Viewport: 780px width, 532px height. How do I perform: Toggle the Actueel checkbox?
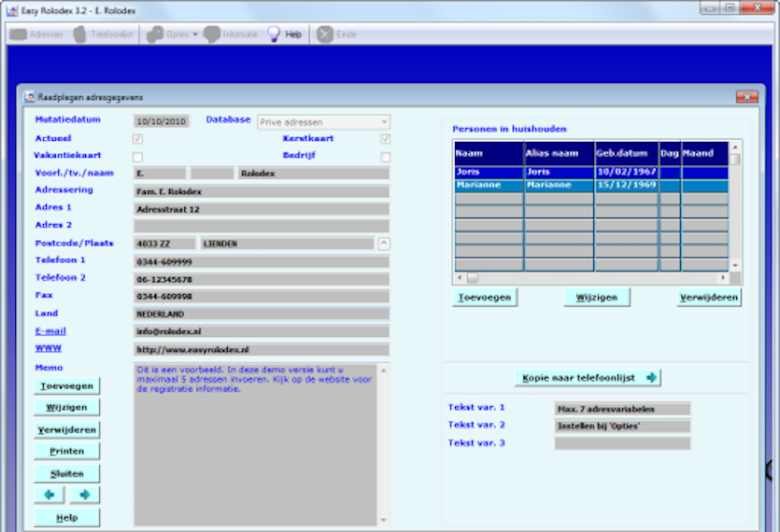tap(138, 139)
